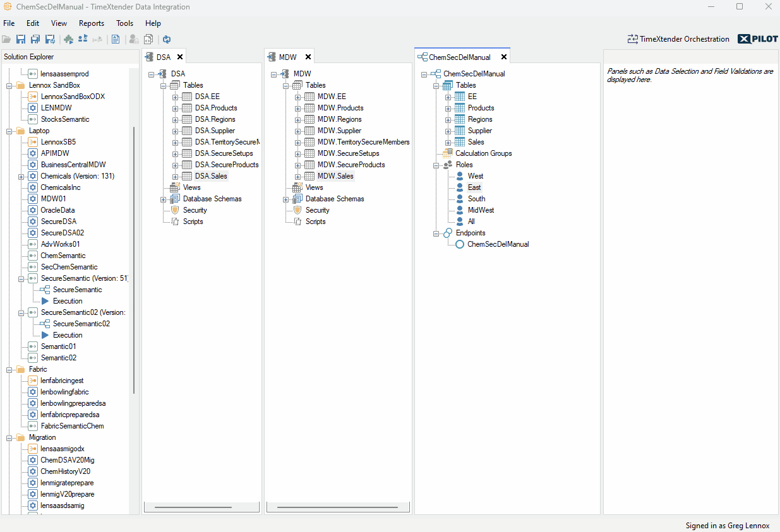This screenshot has height=532, width=780.
Task: Click the Save toolbar icon
Action: [21, 39]
